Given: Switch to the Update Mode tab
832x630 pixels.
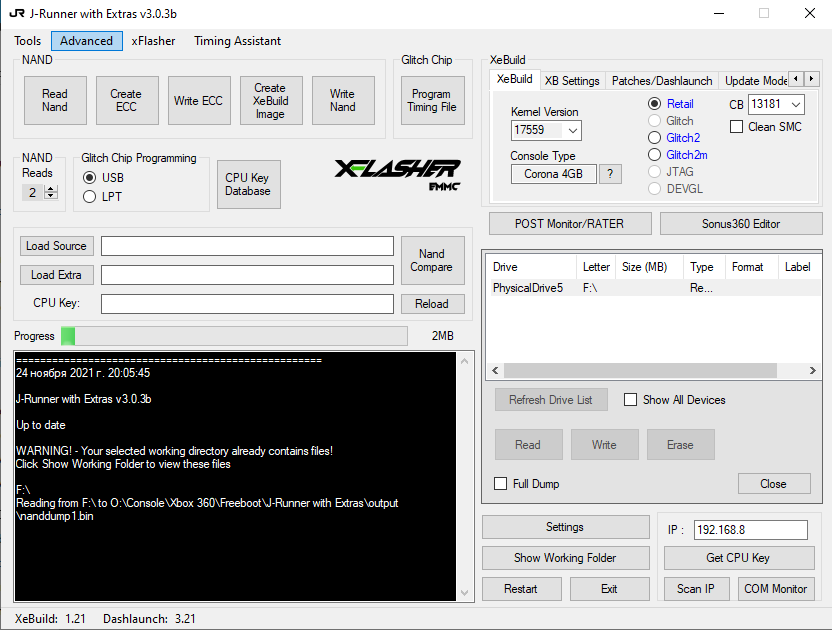Looking at the screenshot, I should click(x=755, y=81).
